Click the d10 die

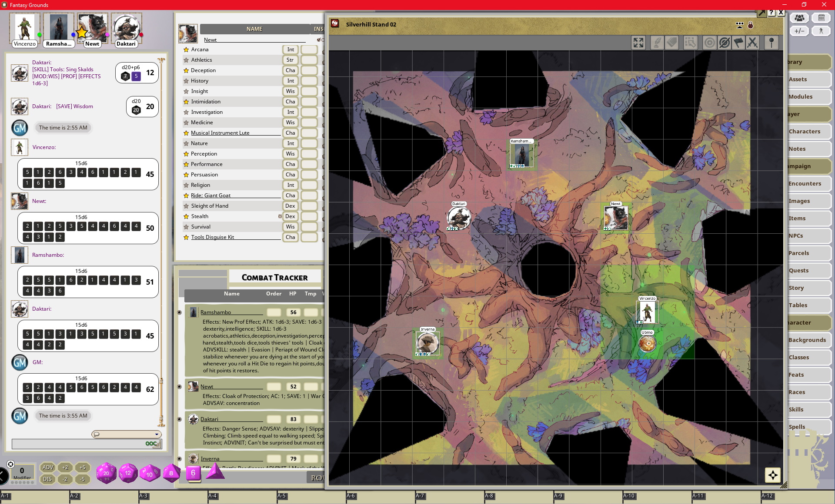click(x=150, y=473)
